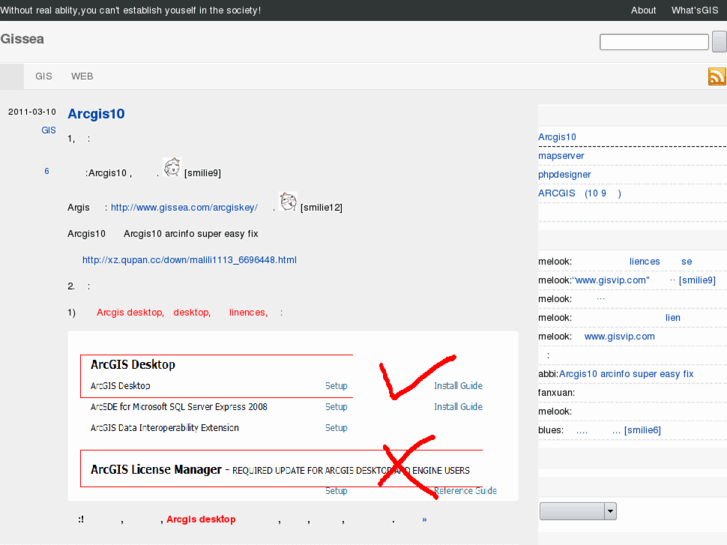Screen dimensions: 727x545
Task: Click the post date 2011-03-10
Action: point(32,112)
